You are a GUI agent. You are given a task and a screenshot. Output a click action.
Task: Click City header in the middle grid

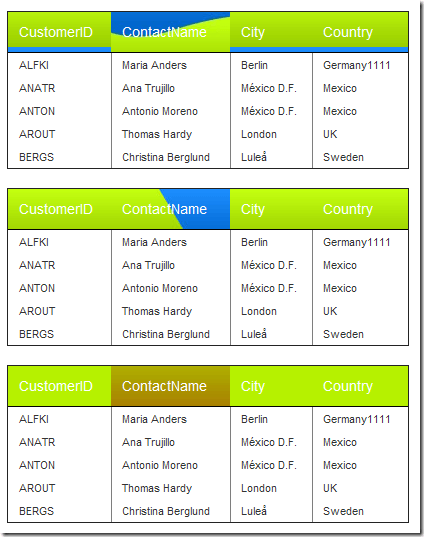271,209
